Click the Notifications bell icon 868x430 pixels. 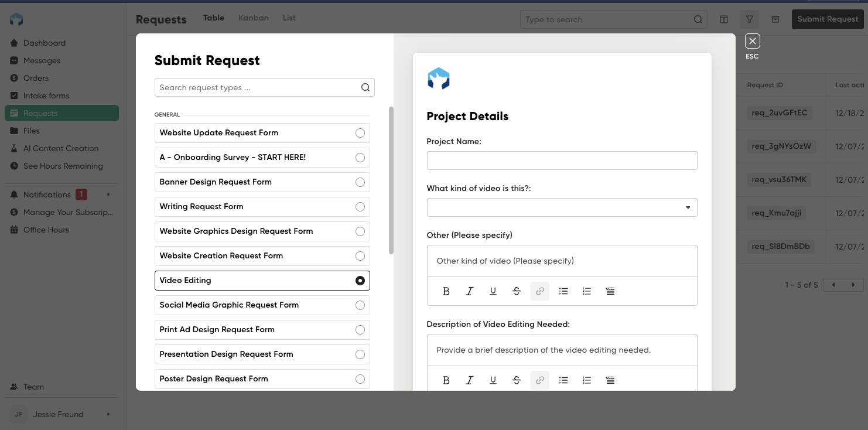pos(14,194)
